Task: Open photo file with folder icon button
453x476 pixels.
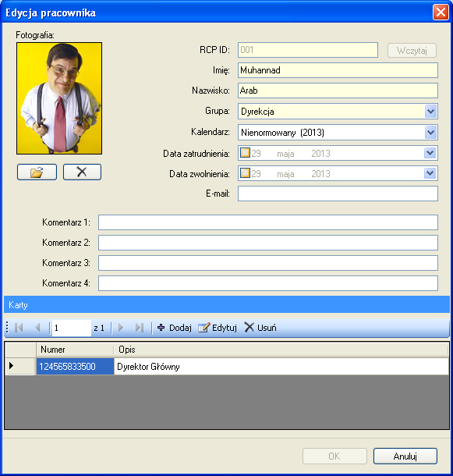Action: 37,172
